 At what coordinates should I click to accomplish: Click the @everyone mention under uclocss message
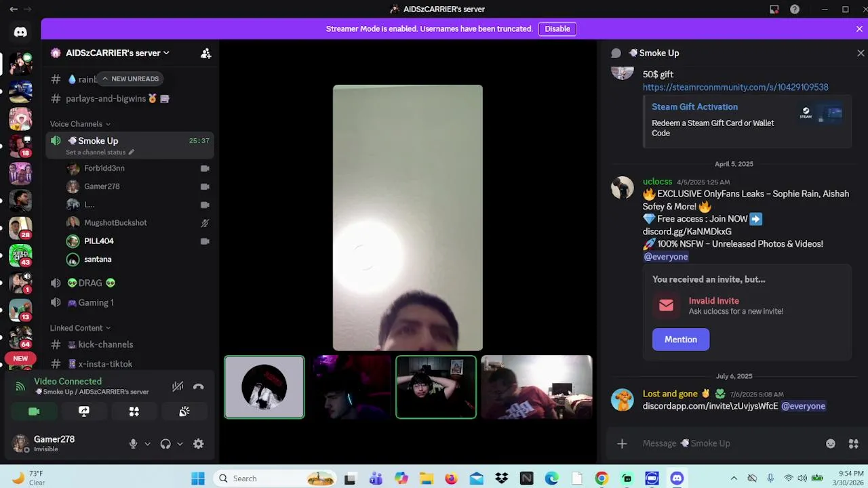pos(666,257)
